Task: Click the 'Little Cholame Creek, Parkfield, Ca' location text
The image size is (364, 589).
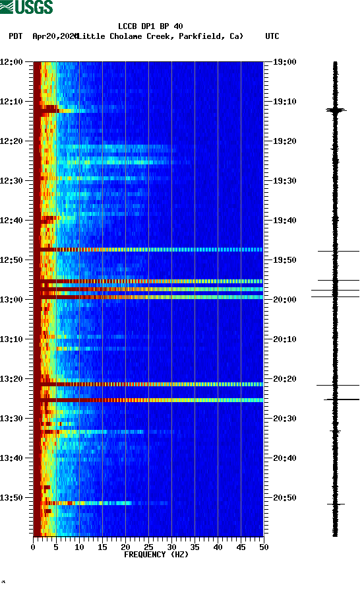Action: point(160,36)
